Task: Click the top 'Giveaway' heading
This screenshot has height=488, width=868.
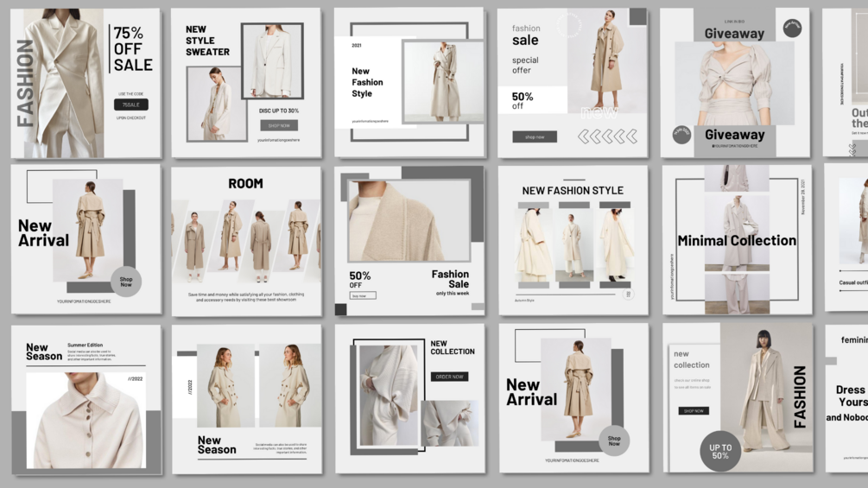Action: click(x=734, y=34)
